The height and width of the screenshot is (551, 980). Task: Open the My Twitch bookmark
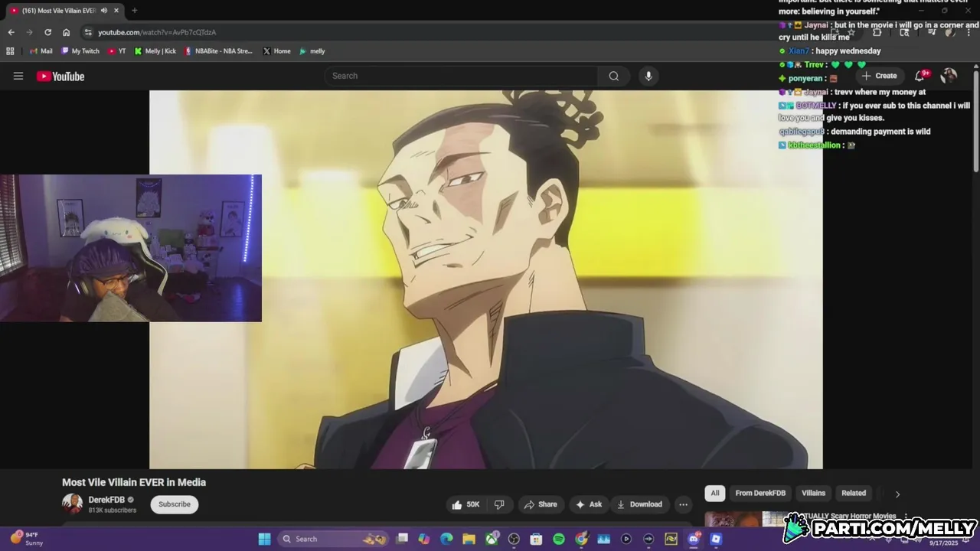coord(80,51)
